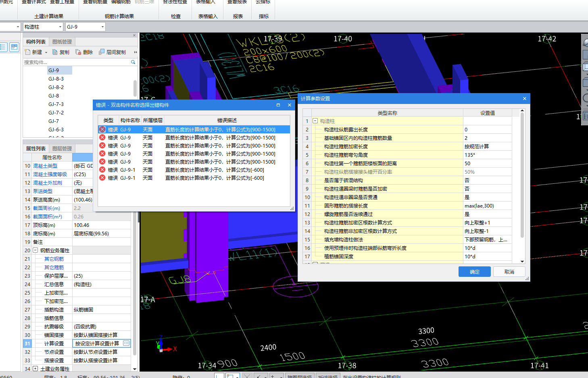Screen dimensions: 588x378
Task: Click the 取消 button in 计算参数设置
Action: pyautogui.click(x=509, y=272)
